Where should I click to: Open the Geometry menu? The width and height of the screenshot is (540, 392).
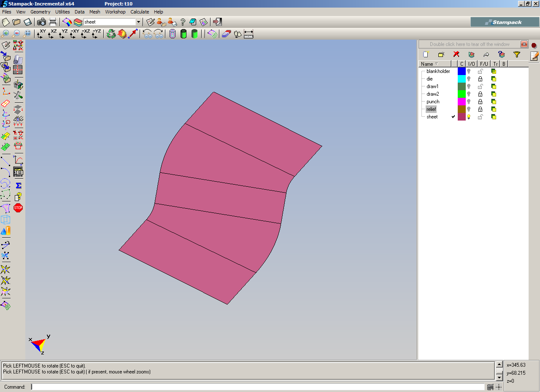coord(40,12)
